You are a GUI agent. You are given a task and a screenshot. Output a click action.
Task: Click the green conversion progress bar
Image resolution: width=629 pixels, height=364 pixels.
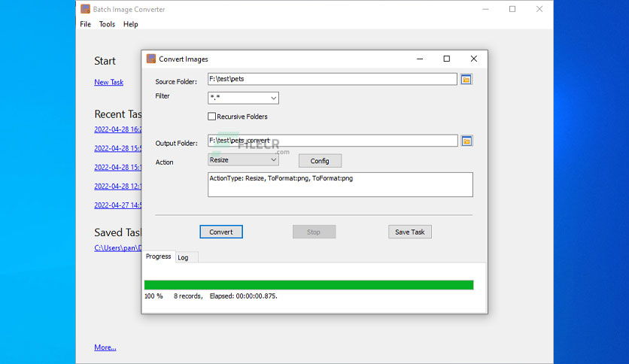point(309,284)
